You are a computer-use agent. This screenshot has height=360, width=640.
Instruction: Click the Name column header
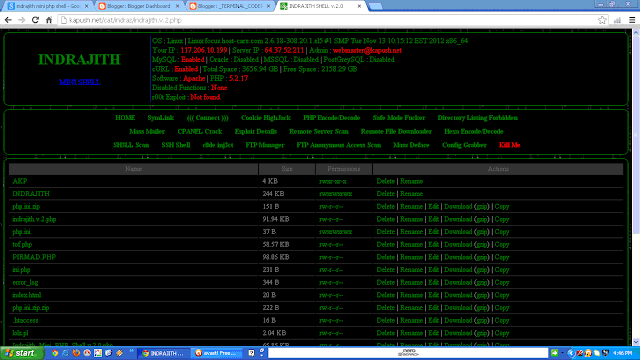tap(133, 169)
